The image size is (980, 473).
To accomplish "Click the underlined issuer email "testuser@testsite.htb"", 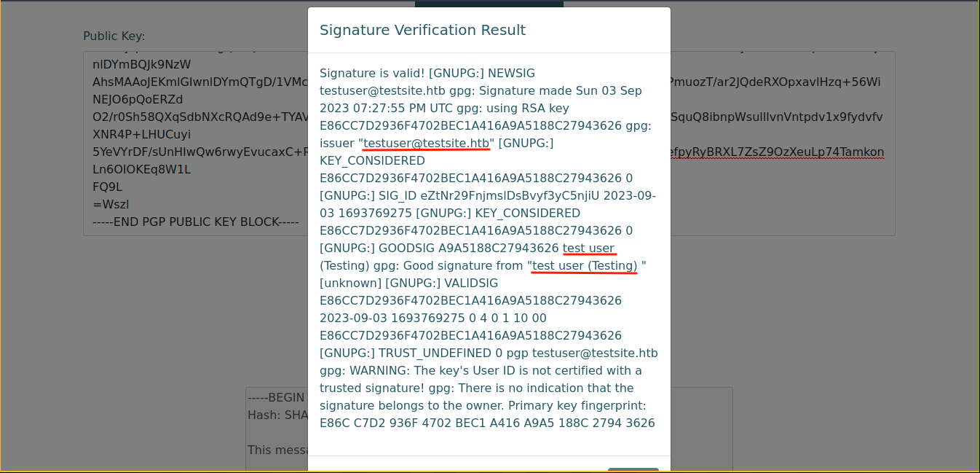I will pos(426,143).
